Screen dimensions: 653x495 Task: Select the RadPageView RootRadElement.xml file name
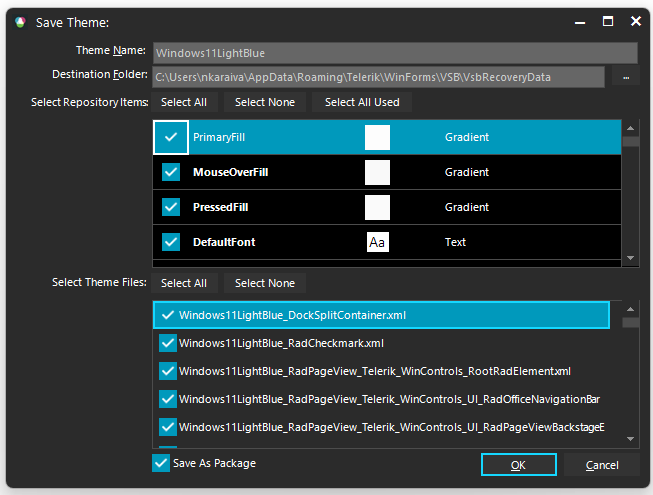coord(375,371)
